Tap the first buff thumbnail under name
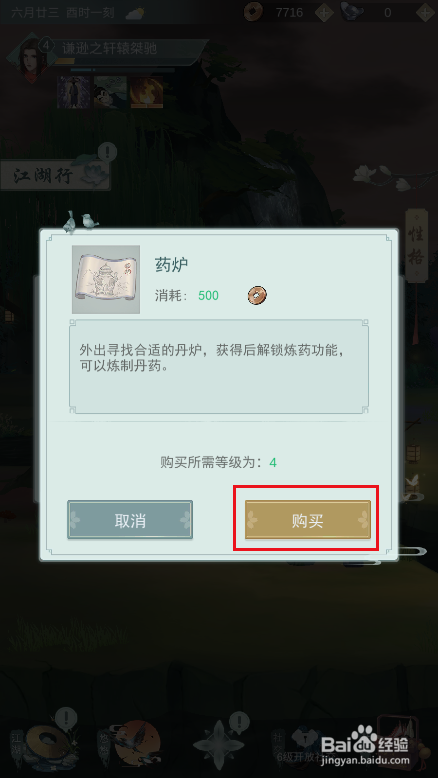The image size is (438, 778). (74, 92)
